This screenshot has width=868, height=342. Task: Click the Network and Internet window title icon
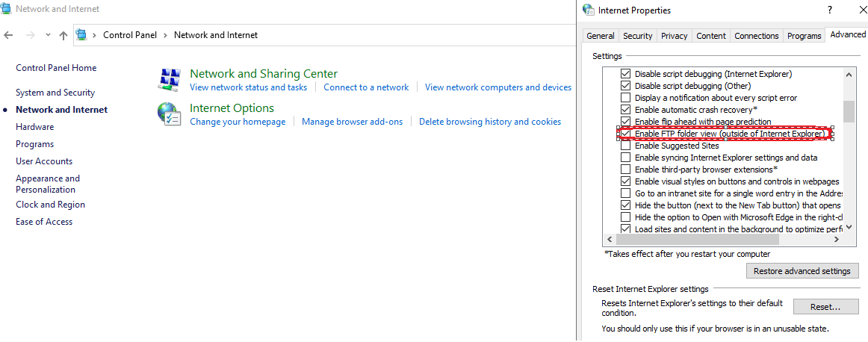click(7, 8)
